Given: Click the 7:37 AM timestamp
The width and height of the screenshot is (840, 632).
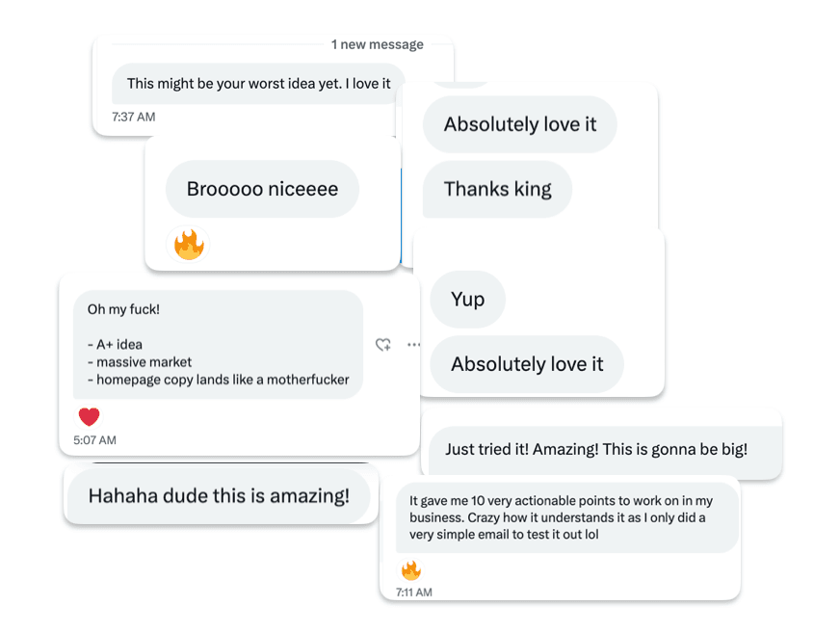Looking at the screenshot, I should click(x=133, y=117).
